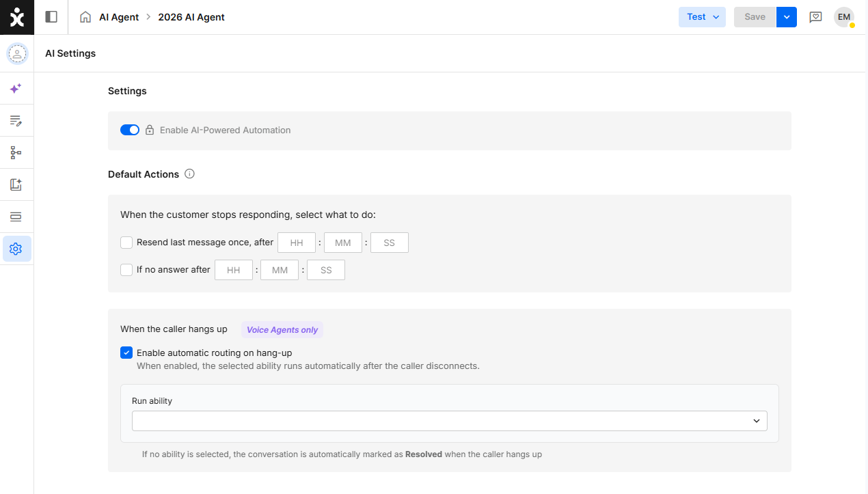Click the info icon next to Default Actions
The image size is (868, 494).
[190, 174]
